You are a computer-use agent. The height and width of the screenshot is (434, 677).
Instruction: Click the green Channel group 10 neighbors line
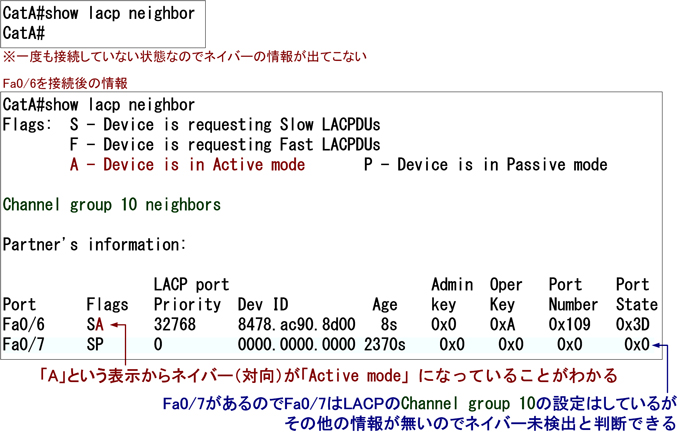(x=112, y=205)
